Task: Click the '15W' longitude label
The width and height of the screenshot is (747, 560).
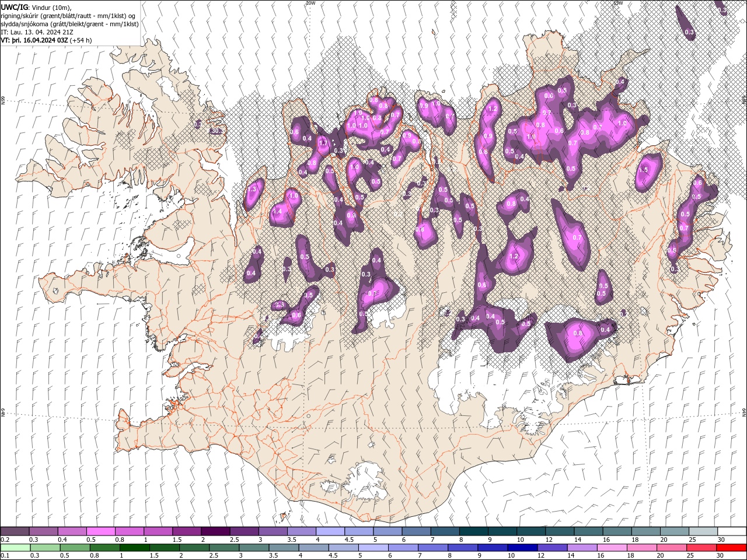Action: (618, 3)
